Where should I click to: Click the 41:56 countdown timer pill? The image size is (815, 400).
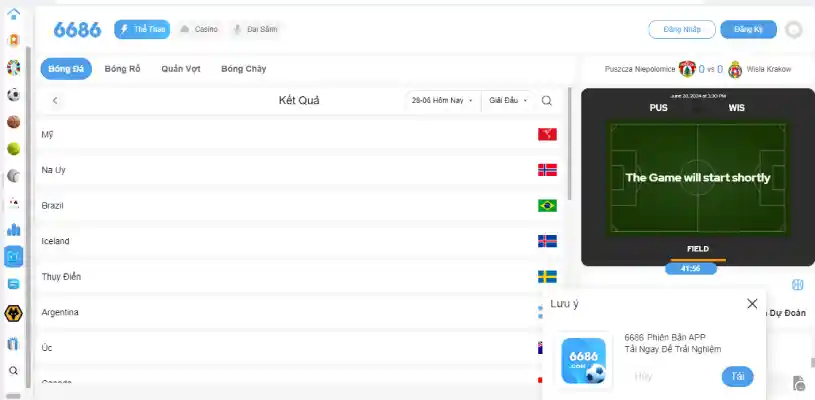click(691, 269)
